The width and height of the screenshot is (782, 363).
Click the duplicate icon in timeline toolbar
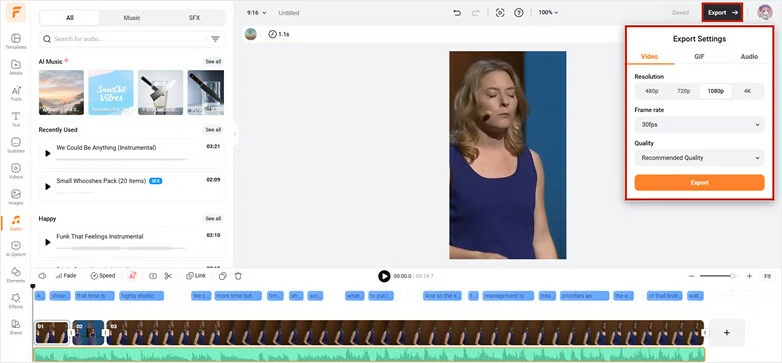tap(223, 276)
